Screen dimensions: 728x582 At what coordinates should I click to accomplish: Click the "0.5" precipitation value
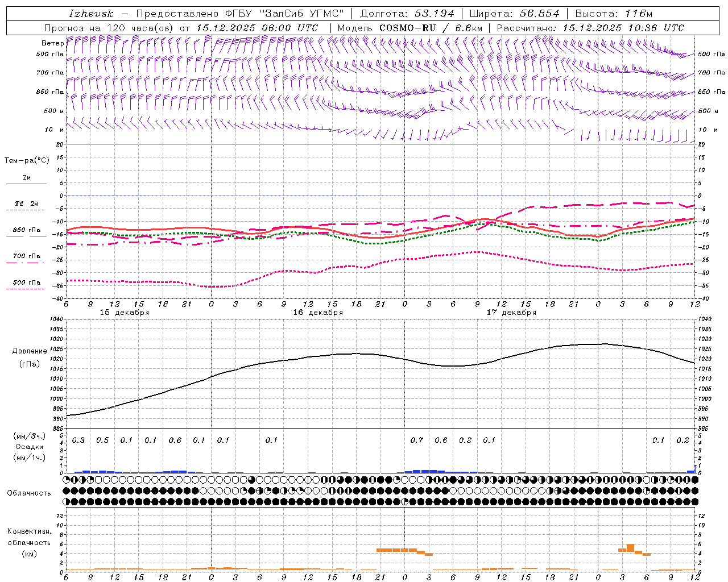pos(102,440)
